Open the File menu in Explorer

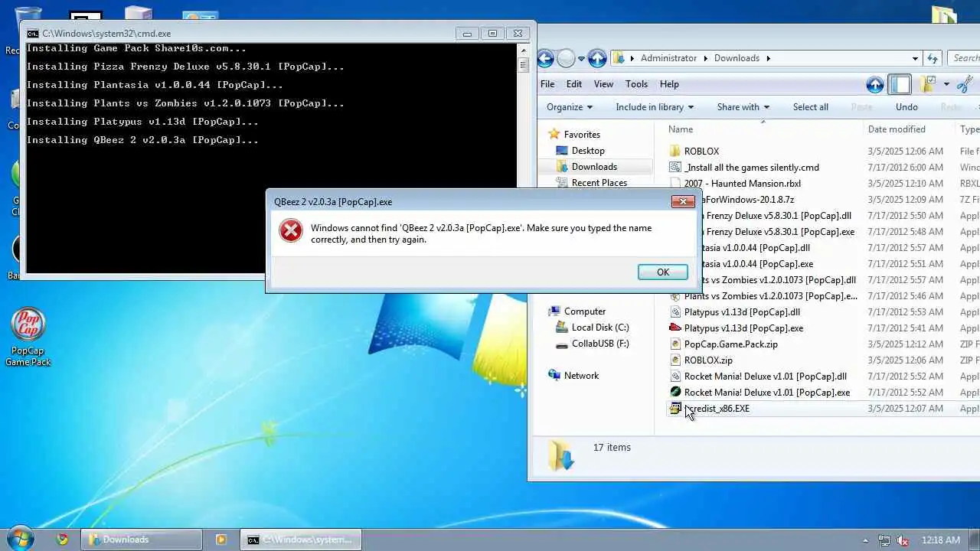[x=547, y=84]
